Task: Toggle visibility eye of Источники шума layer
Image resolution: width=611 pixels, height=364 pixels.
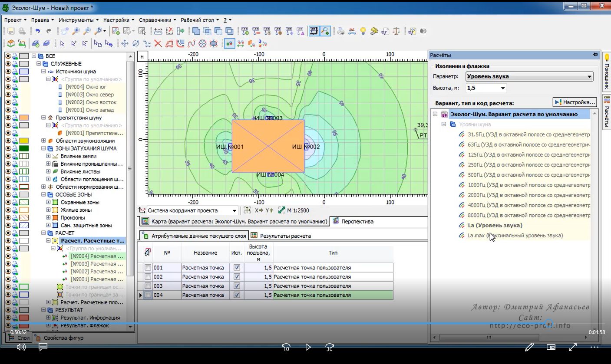Action: [8, 72]
